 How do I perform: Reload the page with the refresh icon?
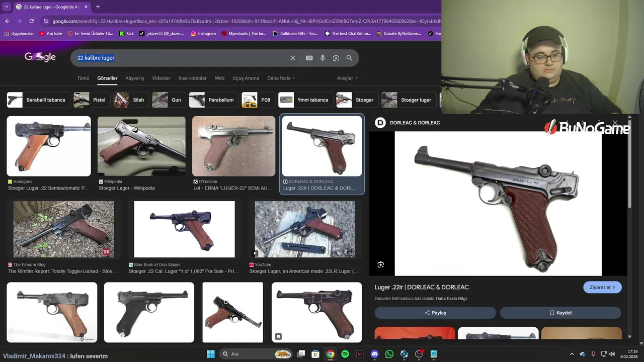click(31, 21)
